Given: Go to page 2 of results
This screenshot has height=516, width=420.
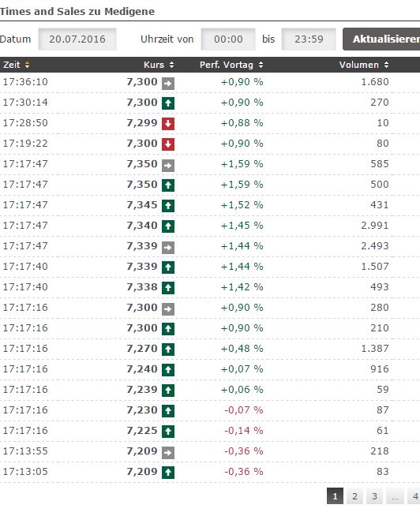Looking at the screenshot, I should click(354, 496).
